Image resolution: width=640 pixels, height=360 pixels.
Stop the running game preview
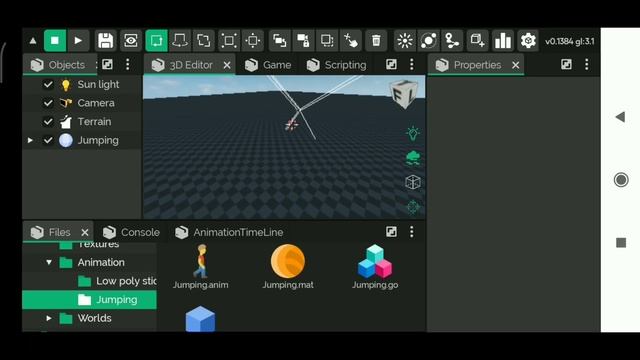pos(55,41)
